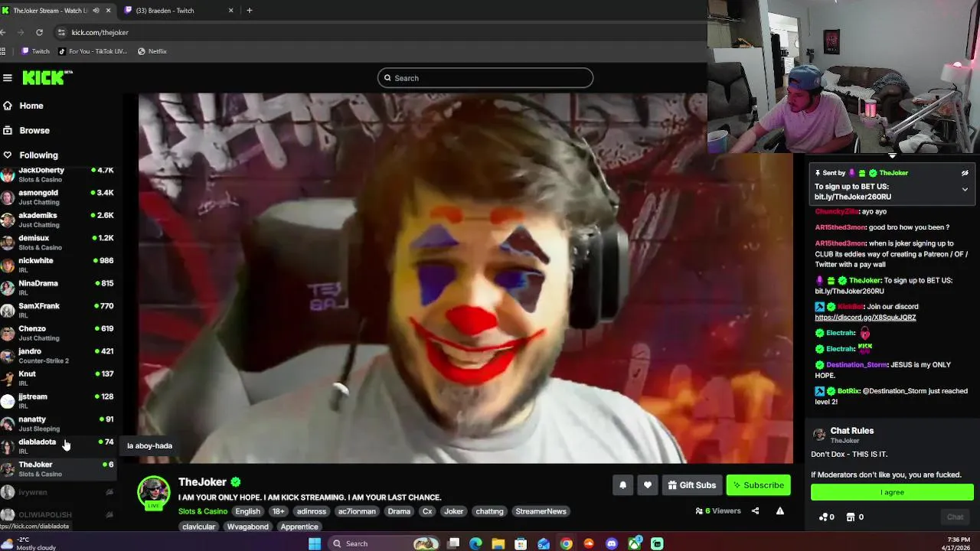Viewport: 980px width, 551px height.
Task: Open demisux channel in Following list
Action: click(58, 242)
